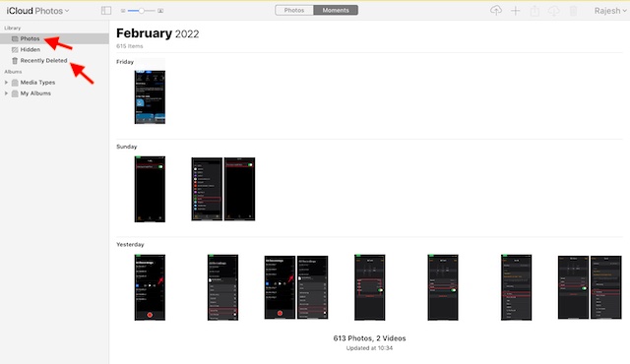Click the download from cloud icon
This screenshot has width=630, height=364.
tap(553, 11)
